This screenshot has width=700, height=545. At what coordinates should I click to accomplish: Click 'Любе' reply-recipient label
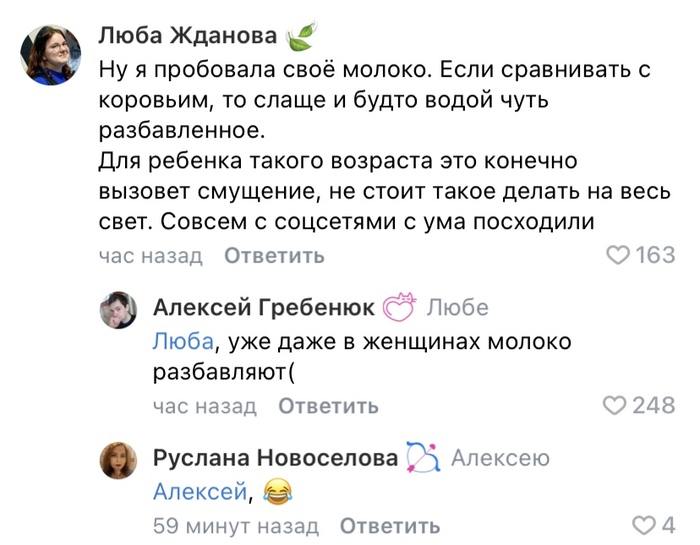click(x=457, y=308)
